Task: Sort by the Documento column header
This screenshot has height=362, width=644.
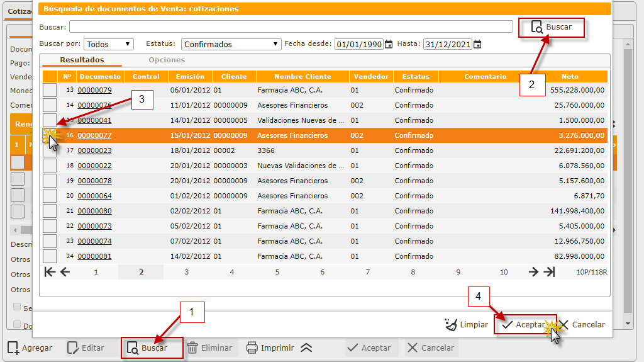Action: pyautogui.click(x=100, y=77)
